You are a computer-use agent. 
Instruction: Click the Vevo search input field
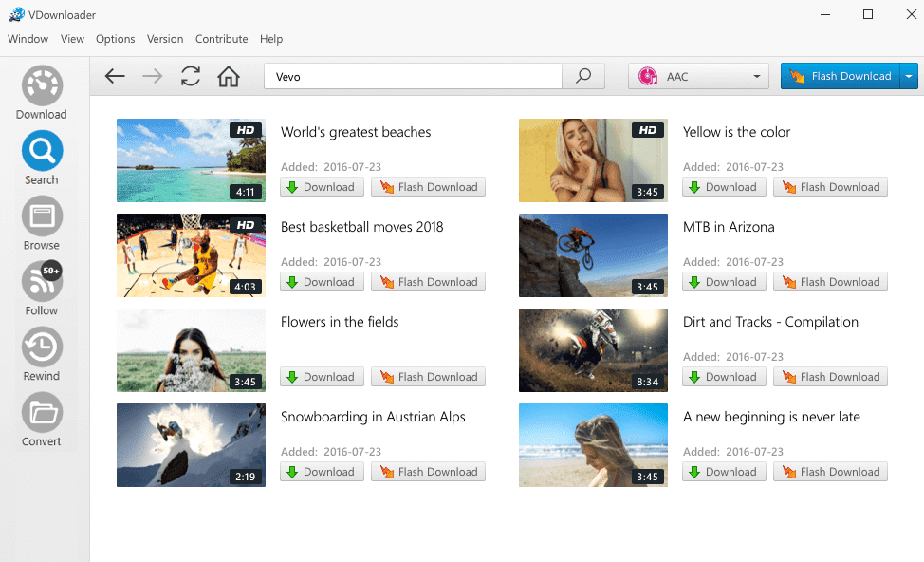(x=413, y=76)
